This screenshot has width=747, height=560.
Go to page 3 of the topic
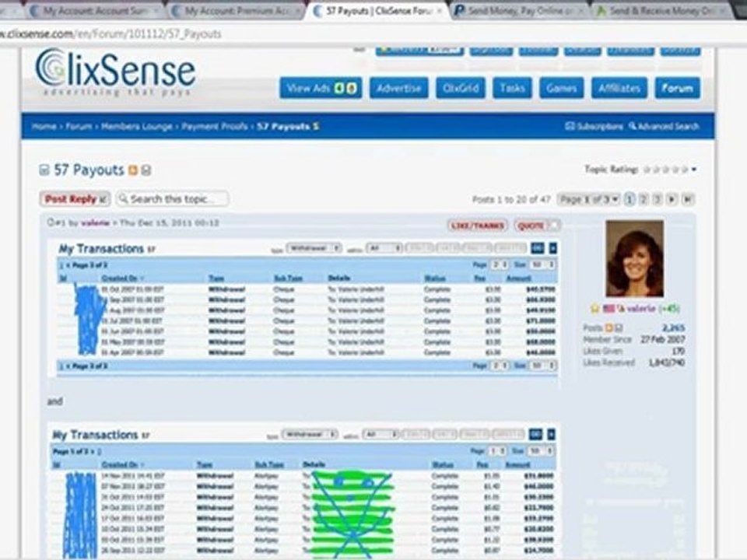coord(658,199)
